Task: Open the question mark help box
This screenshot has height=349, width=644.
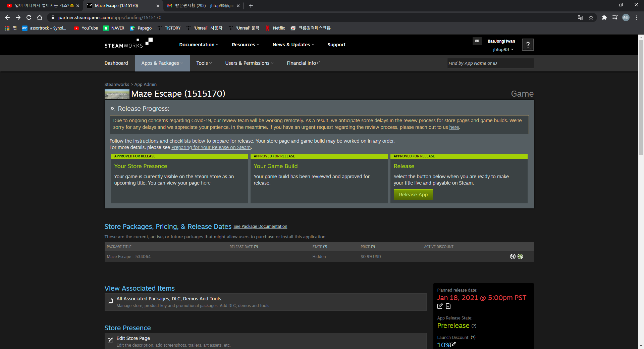Action: tap(528, 45)
